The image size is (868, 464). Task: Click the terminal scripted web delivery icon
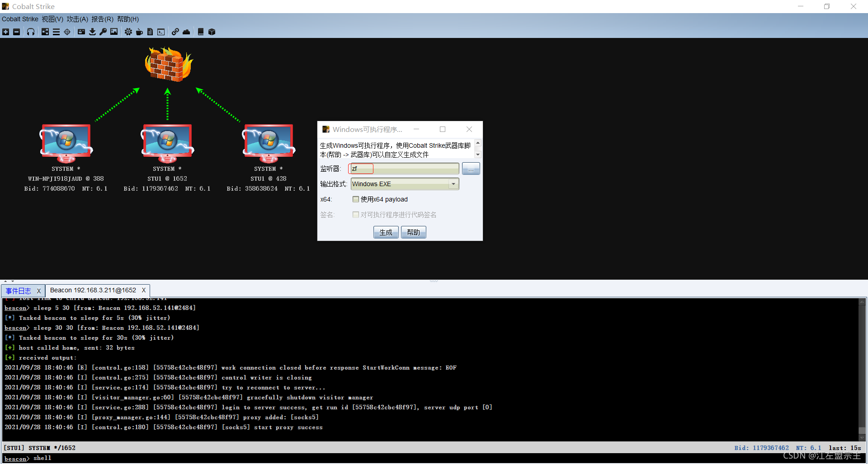coord(161,32)
